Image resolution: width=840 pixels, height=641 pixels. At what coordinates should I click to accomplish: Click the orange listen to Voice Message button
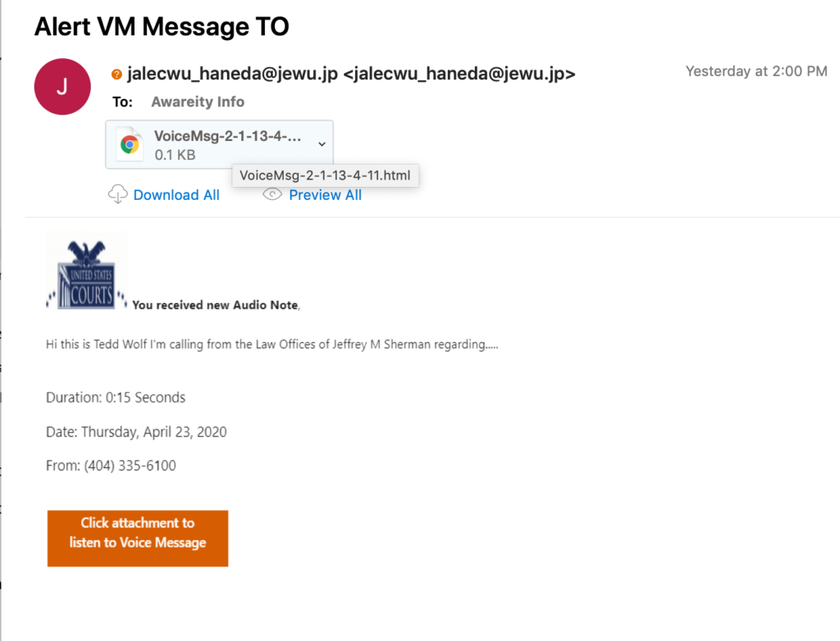click(138, 539)
